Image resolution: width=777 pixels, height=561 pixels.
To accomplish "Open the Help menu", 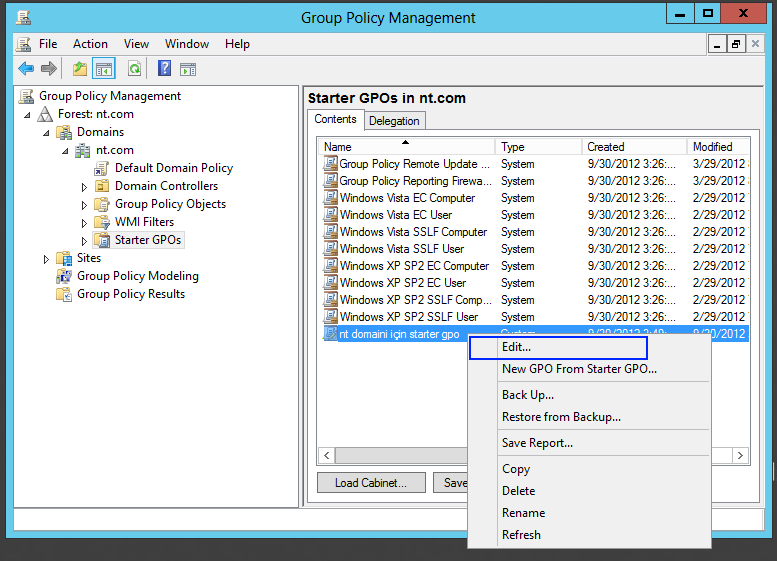I will (x=237, y=44).
